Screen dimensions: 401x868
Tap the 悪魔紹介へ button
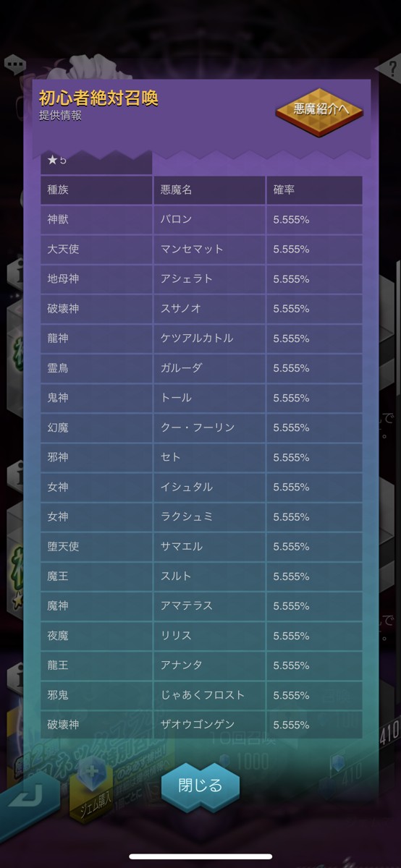click(x=319, y=111)
